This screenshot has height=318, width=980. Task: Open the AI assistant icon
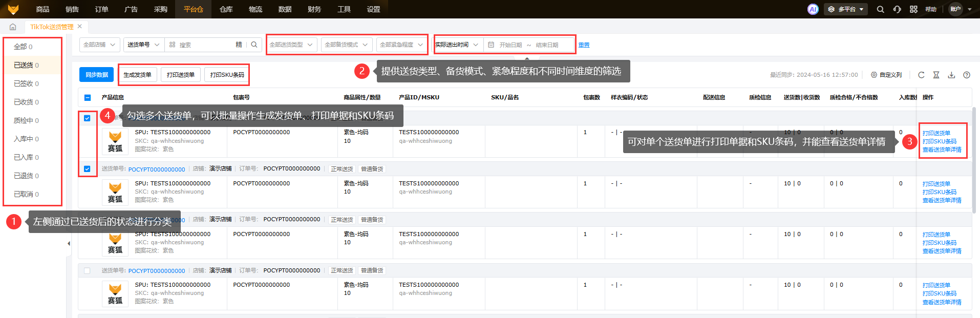813,9
